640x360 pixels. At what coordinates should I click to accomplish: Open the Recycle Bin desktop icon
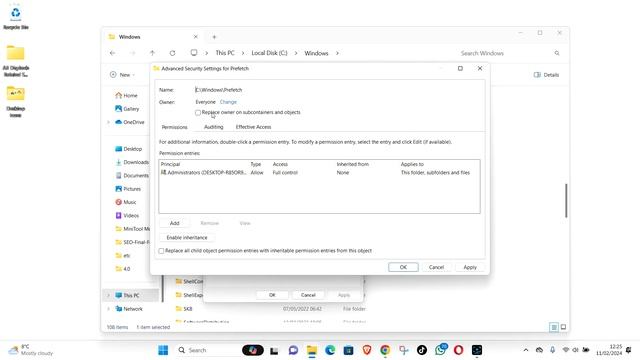point(16,16)
